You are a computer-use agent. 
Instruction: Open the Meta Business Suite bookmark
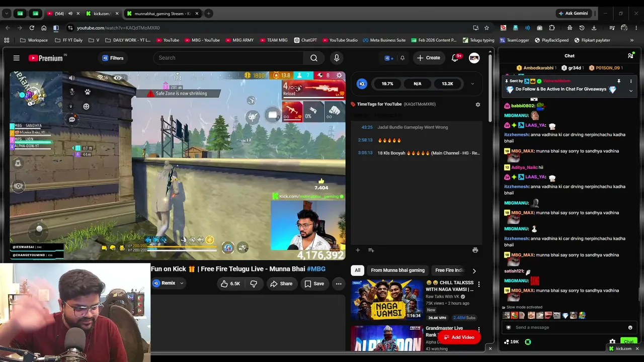pos(383,40)
